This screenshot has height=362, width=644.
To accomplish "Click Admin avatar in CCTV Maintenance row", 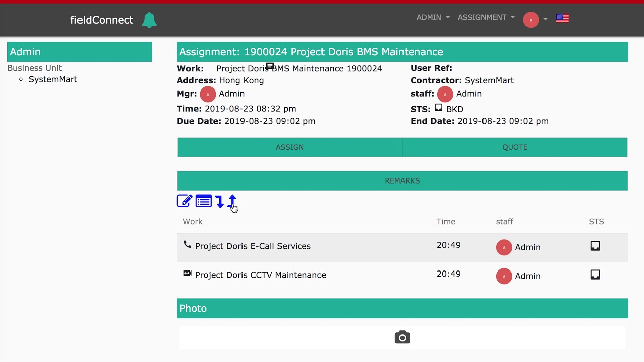I will point(504,276).
